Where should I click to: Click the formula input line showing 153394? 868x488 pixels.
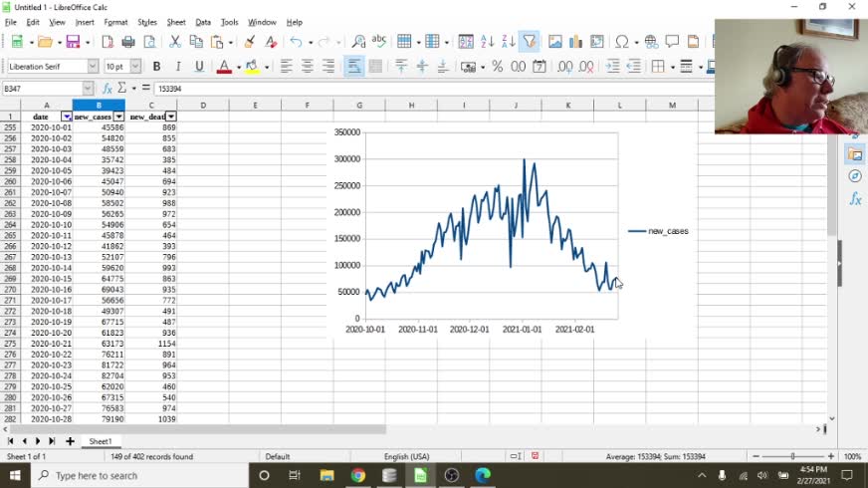pyautogui.click(x=432, y=88)
